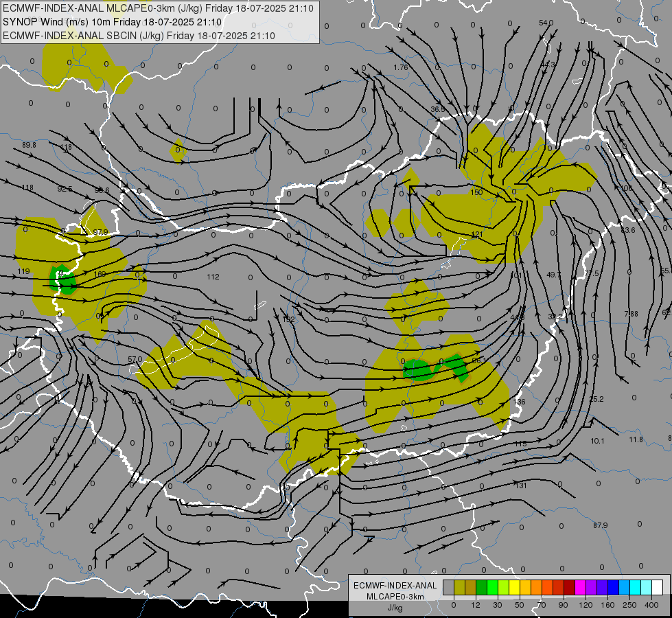Click the map value 89.8

(x=29, y=145)
